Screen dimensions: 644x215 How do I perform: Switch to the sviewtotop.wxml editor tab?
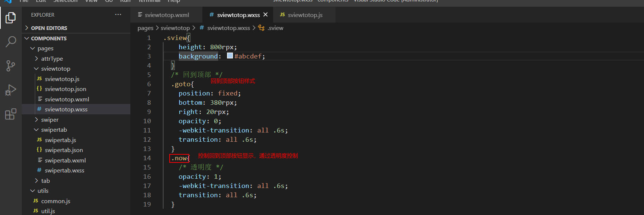pos(167,15)
